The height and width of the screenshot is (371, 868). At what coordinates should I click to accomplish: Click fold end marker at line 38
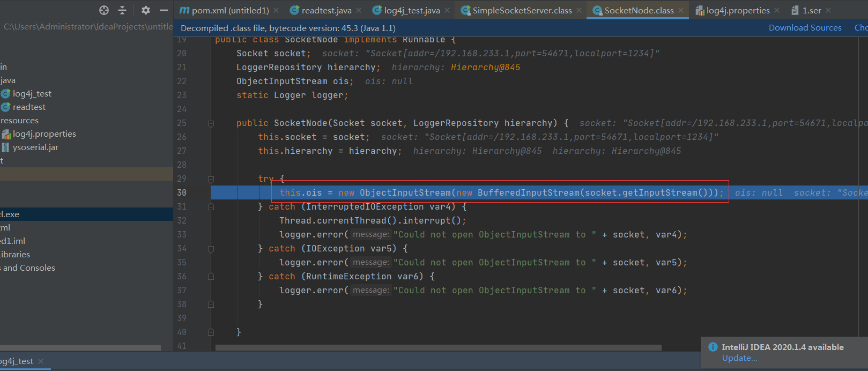click(x=211, y=305)
